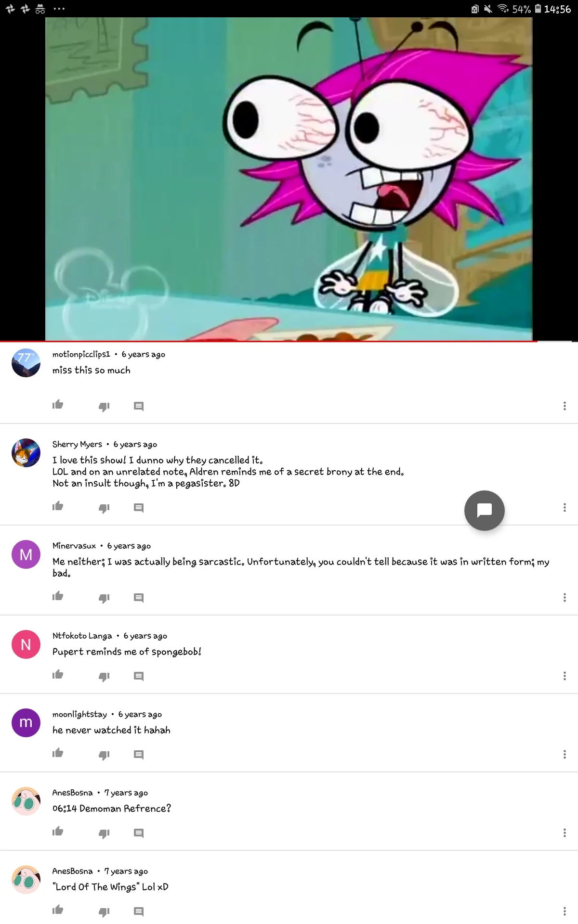The height and width of the screenshot is (924, 578).
Task: Open Sherry Myers' channel name link
Action: pos(77,444)
